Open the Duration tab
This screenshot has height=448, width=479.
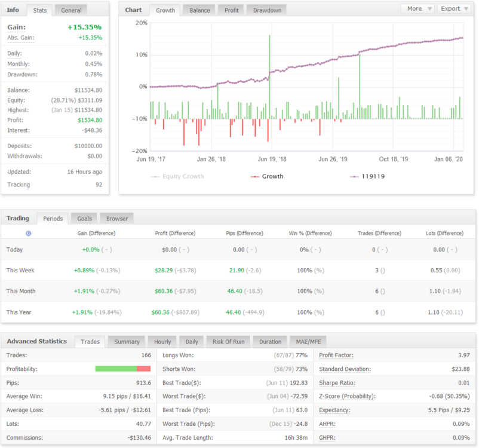(x=270, y=342)
